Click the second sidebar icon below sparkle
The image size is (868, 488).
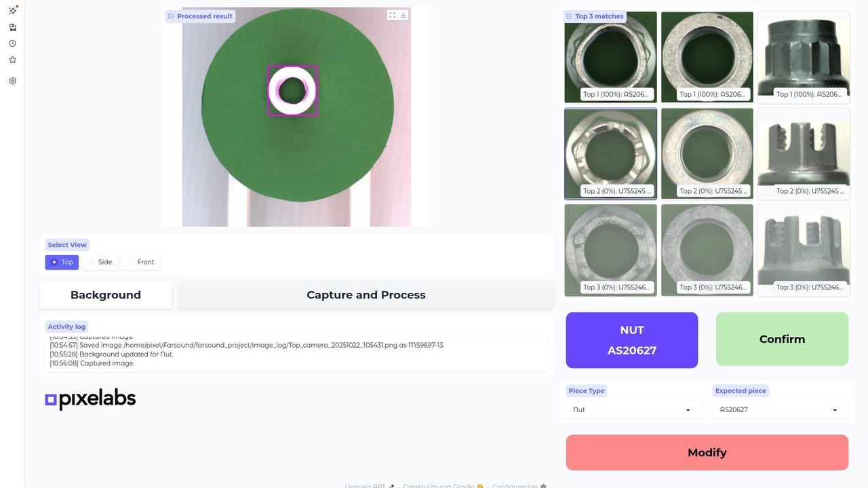tap(12, 27)
